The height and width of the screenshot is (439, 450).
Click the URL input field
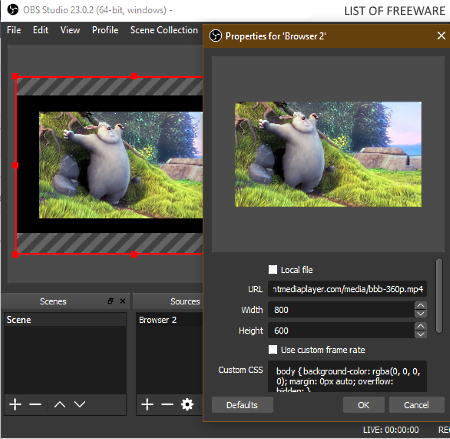click(x=347, y=289)
